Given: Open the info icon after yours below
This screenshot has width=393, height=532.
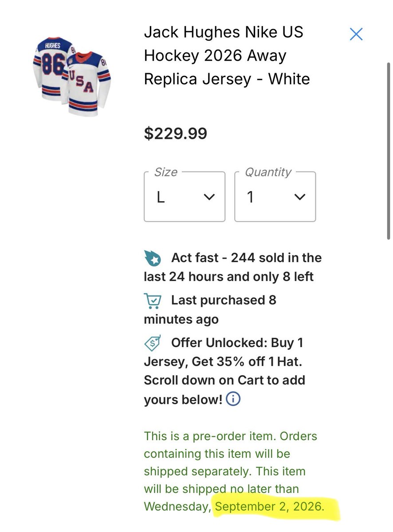Looking at the screenshot, I should point(233,399).
